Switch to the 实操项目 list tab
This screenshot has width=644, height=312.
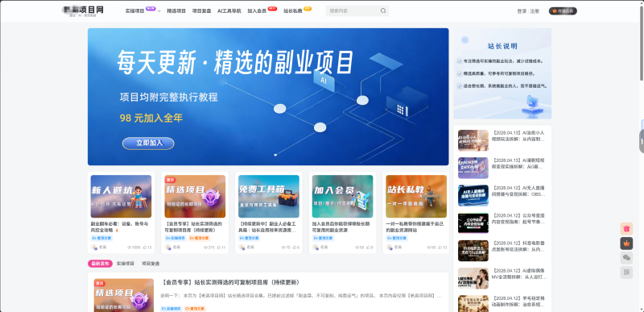pyautogui.click(x=126, y=264)
